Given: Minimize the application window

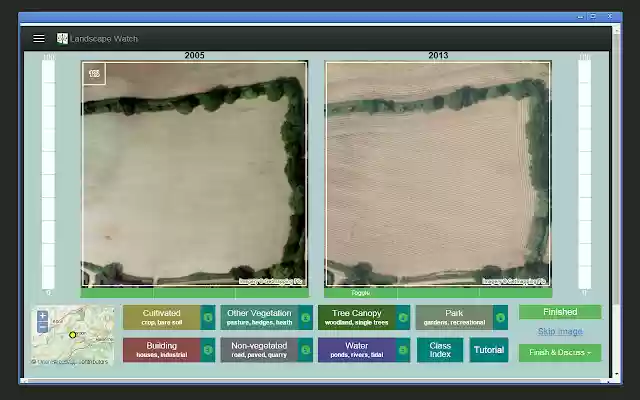Looking at the screenshot, I should (x=580, y=17).
